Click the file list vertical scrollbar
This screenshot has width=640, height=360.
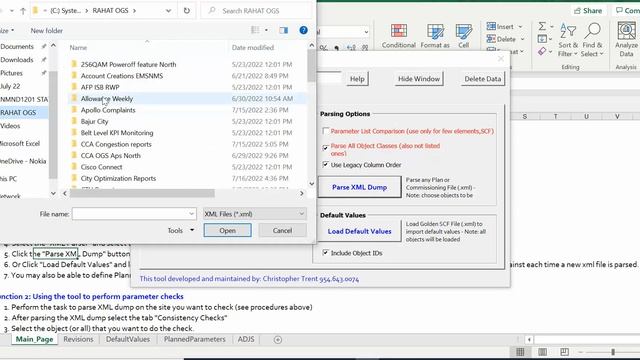point(311,65)
